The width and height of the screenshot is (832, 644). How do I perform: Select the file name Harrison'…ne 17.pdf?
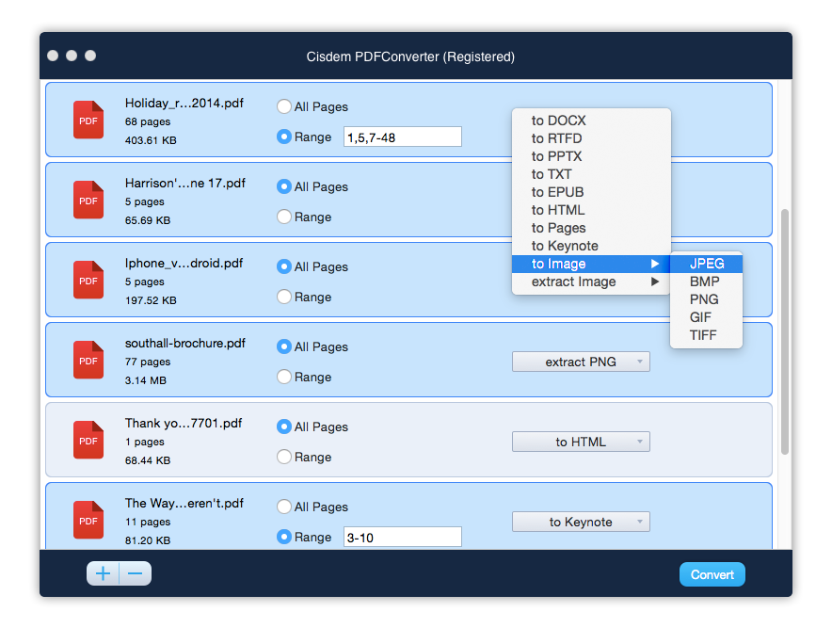(x=185, y=184)
